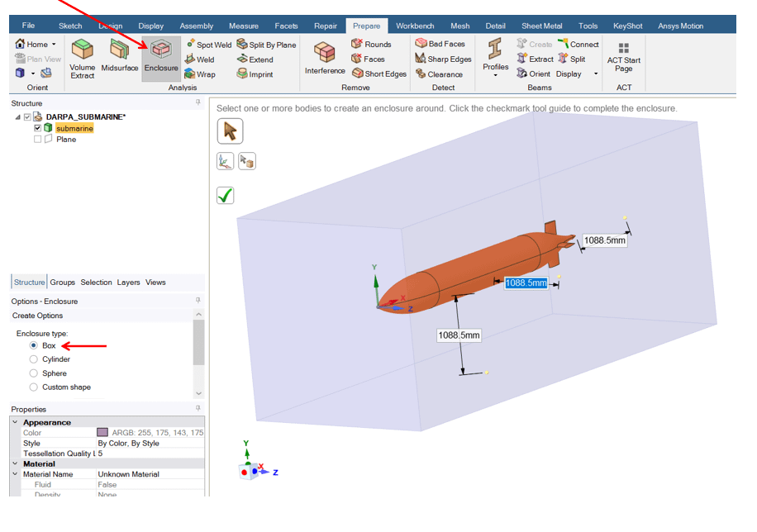Collapse the DARPA_SUBMARINE tree node
Viewport: 757px width, 532px height.
[18, 117]
